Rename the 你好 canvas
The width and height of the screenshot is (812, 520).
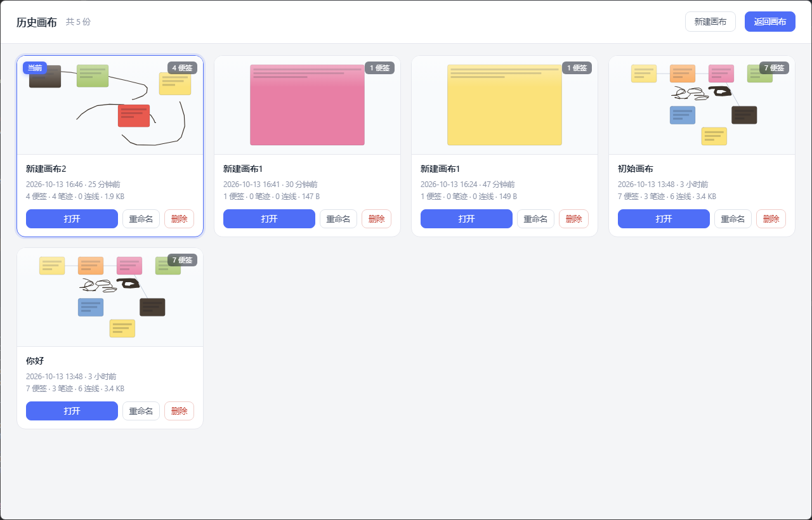point(141,411)
